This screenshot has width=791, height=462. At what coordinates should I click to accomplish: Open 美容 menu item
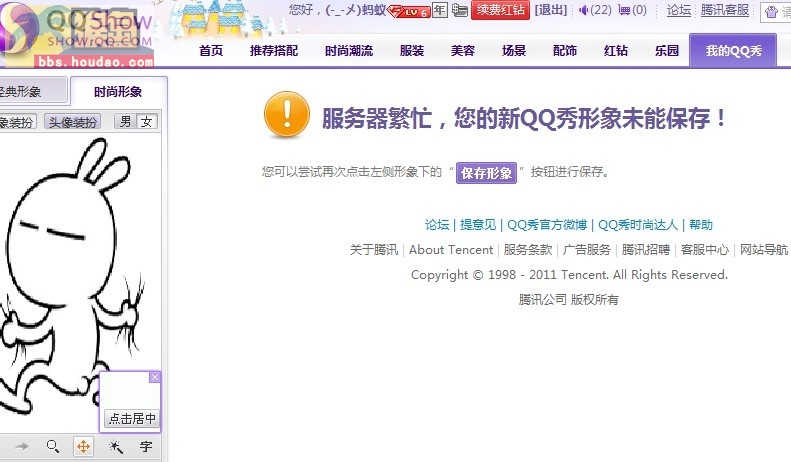pyautogui.click(x=463, y=50)
